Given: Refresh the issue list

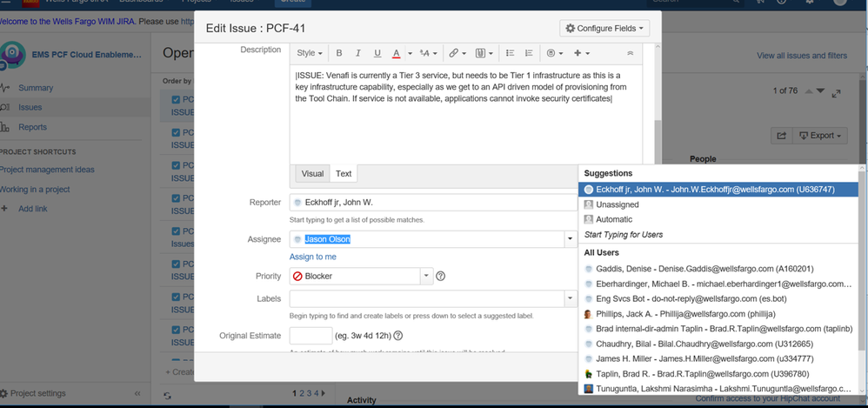Looking at the screenshot, I should (168, 396).
